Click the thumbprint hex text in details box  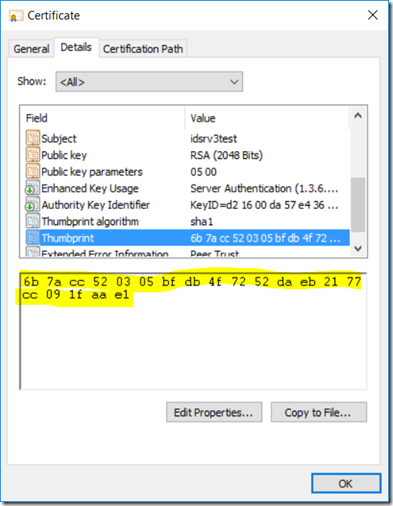click(192, 288)
